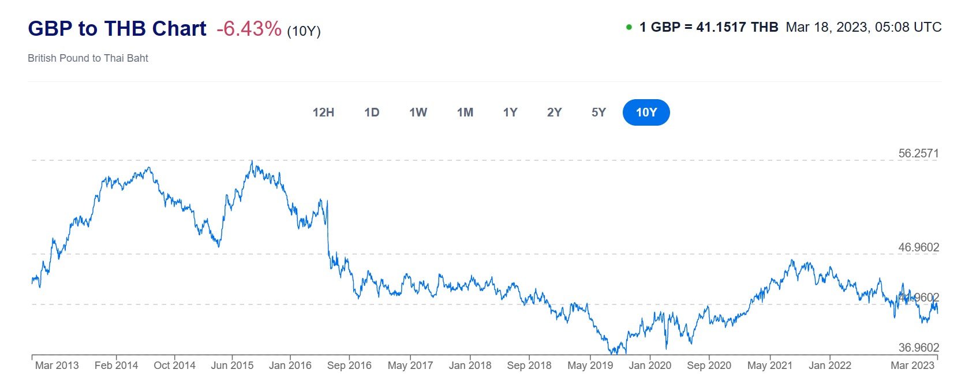Viewport: 980px width, 388px height.
Task: Switch chart to 1D range
Action: (x=372, y=112)
